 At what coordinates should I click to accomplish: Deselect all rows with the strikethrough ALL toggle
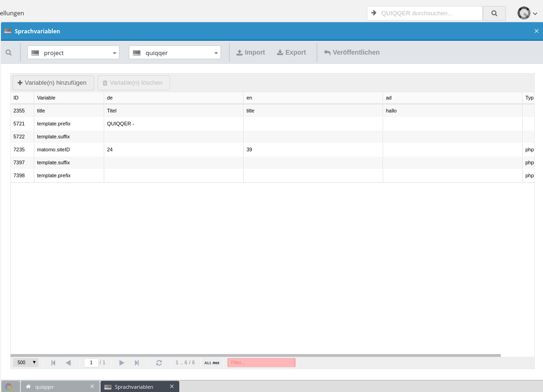[216, 363]
